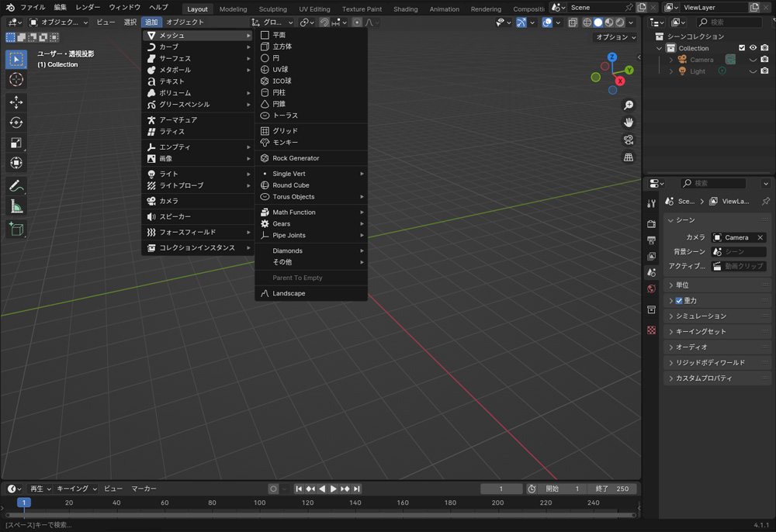
Task: Expand the シミュレーション panel
Action: (x=701, y=316)
